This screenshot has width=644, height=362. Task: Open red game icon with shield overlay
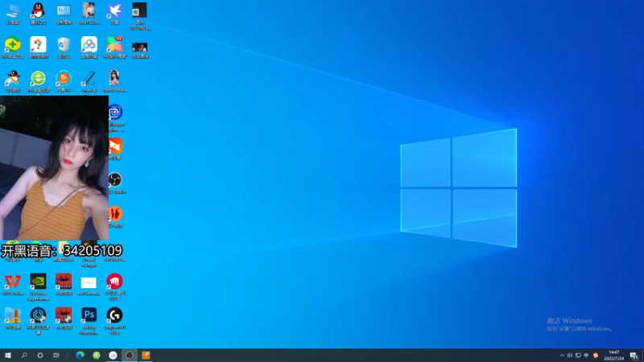tap(64, 319)
